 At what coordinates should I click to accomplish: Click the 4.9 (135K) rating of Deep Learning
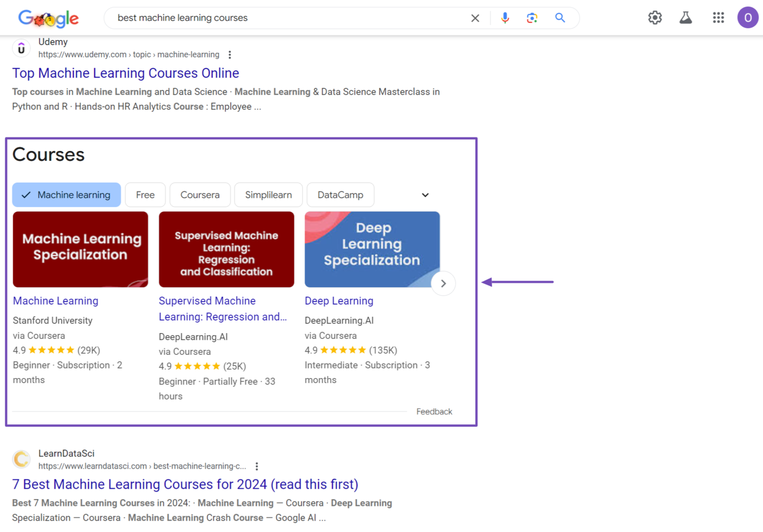pos(351,350)
